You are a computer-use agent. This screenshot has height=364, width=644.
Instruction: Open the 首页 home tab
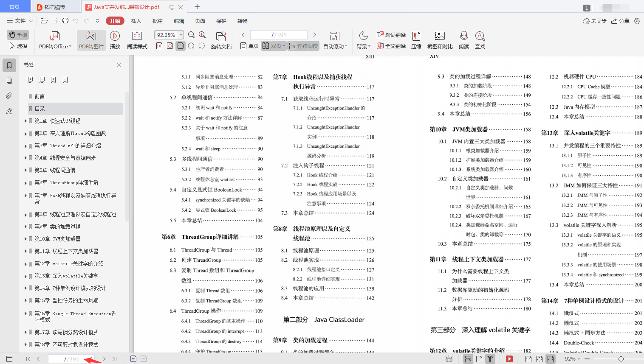pos(15,7)
